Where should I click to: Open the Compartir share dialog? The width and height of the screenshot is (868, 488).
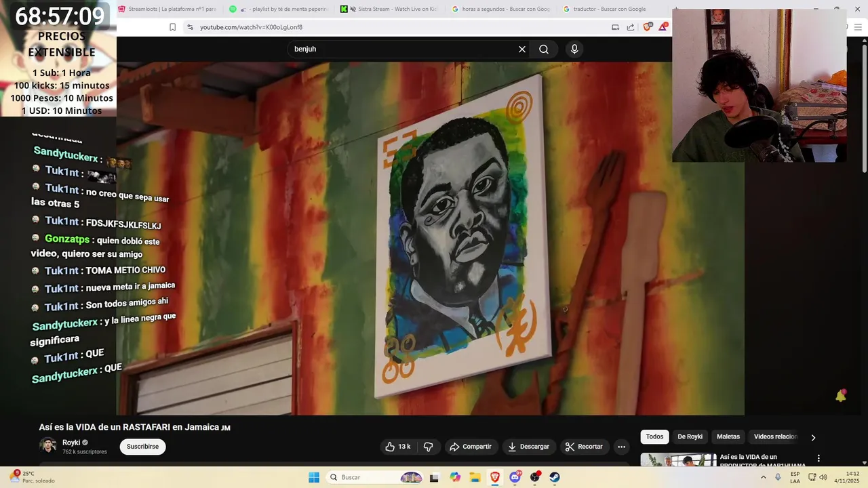pos(471,447)
